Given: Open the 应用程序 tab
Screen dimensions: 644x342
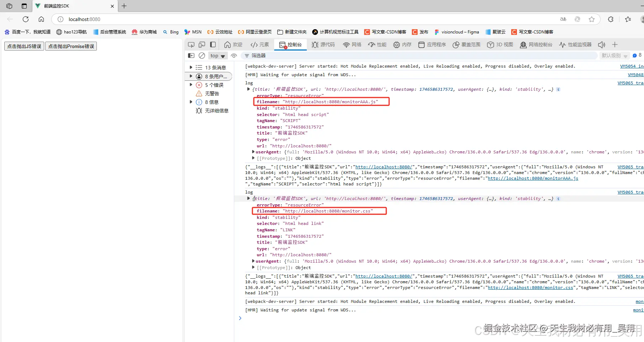Looking at the screenshot, I should [432, 44].
